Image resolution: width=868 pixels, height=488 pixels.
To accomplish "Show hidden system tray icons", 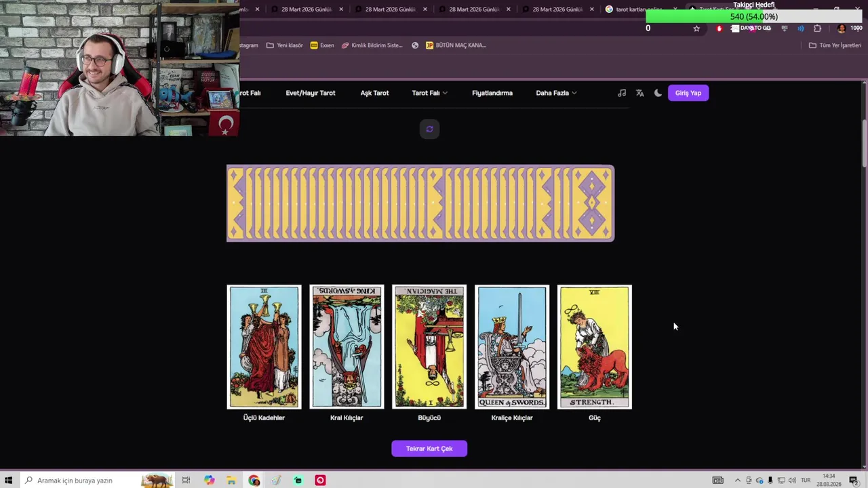I will click(738, 481).
